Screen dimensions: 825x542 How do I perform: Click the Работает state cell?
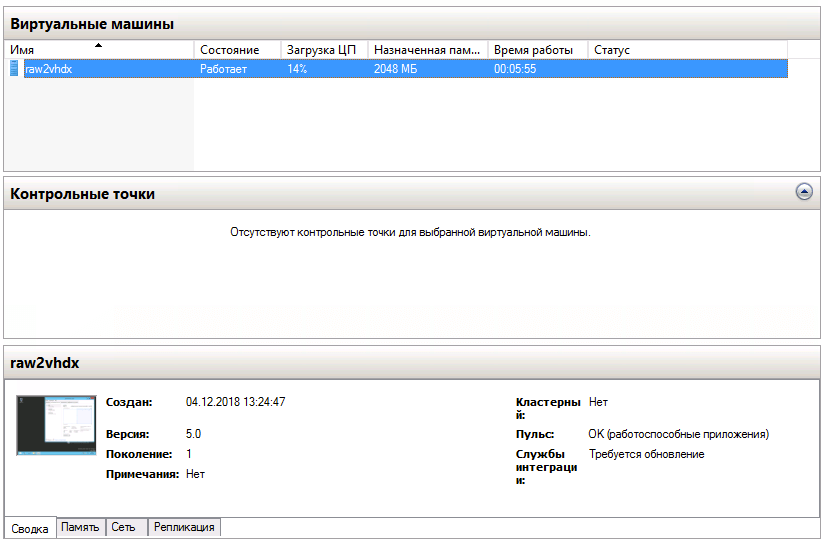click(223, 69)
